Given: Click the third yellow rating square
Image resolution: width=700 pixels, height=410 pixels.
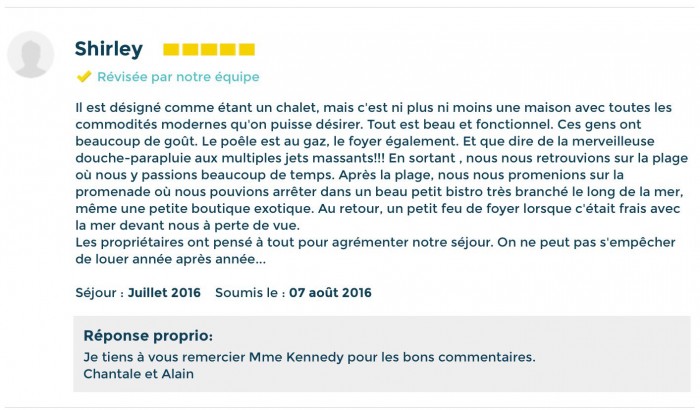Looking at the screenshot, I should pyautogui.click(x=209, y=49).
